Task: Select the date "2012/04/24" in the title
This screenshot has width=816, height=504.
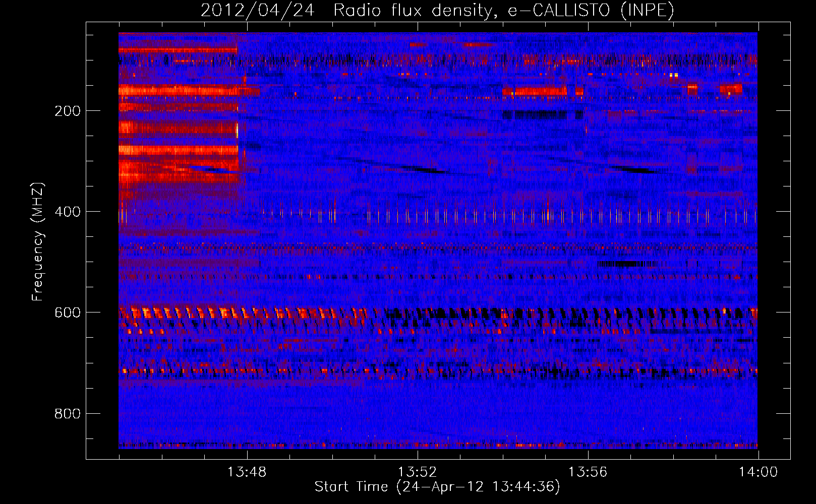Action: click(x=257, y=10)
